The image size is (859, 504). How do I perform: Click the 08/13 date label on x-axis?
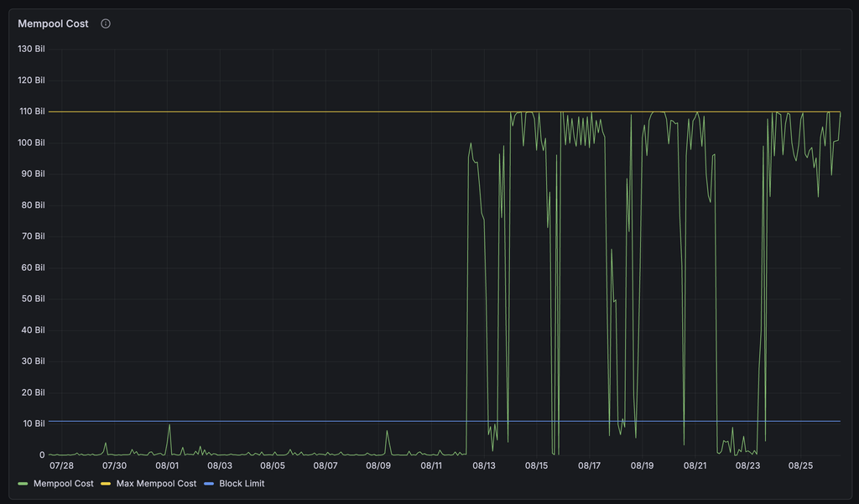point(484,465)
